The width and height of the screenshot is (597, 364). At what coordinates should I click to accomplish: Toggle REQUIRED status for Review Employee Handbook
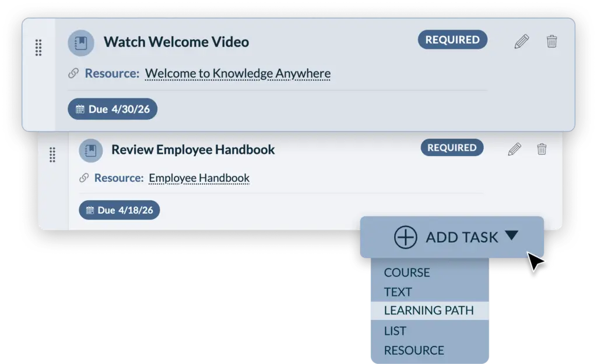tap(452, 147)
